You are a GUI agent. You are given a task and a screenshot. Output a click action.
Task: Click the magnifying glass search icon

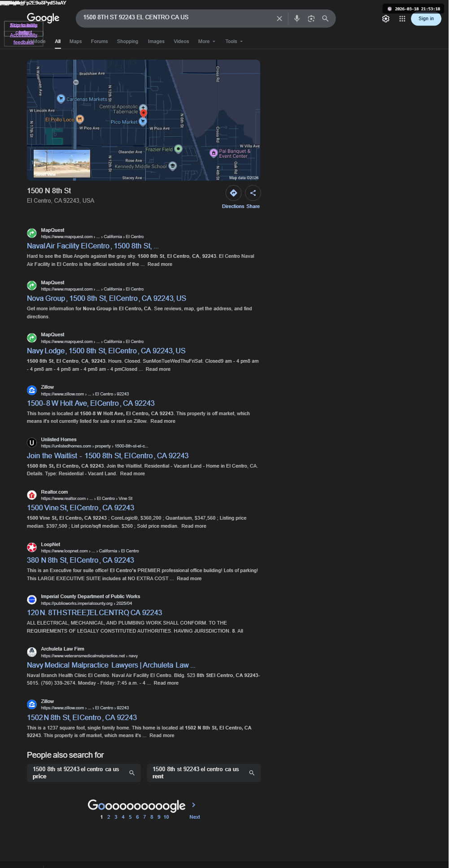pos(325,18)
